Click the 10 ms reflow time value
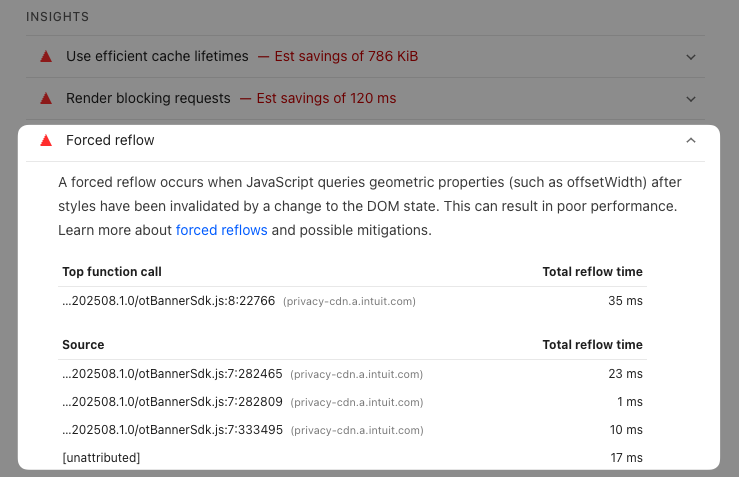The width and height of the screenshot is (739, 477). [626, 430]
